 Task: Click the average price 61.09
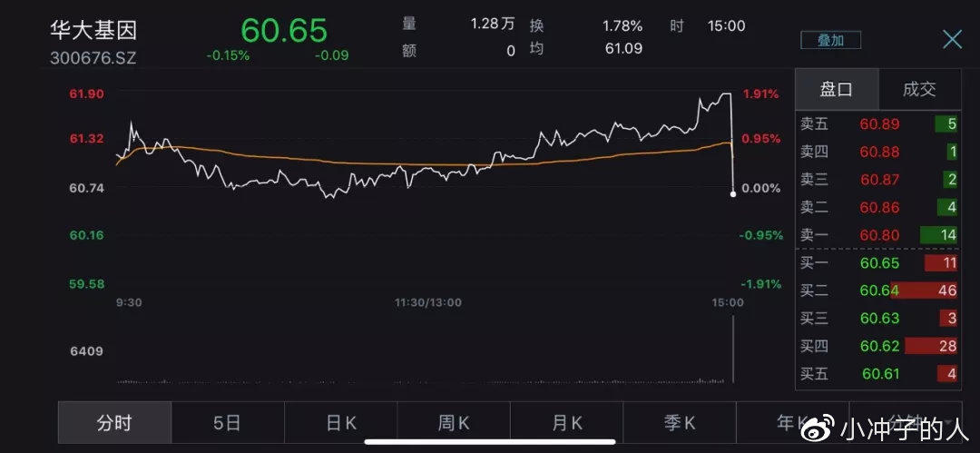pyautogui.click(x=623, y=48)
